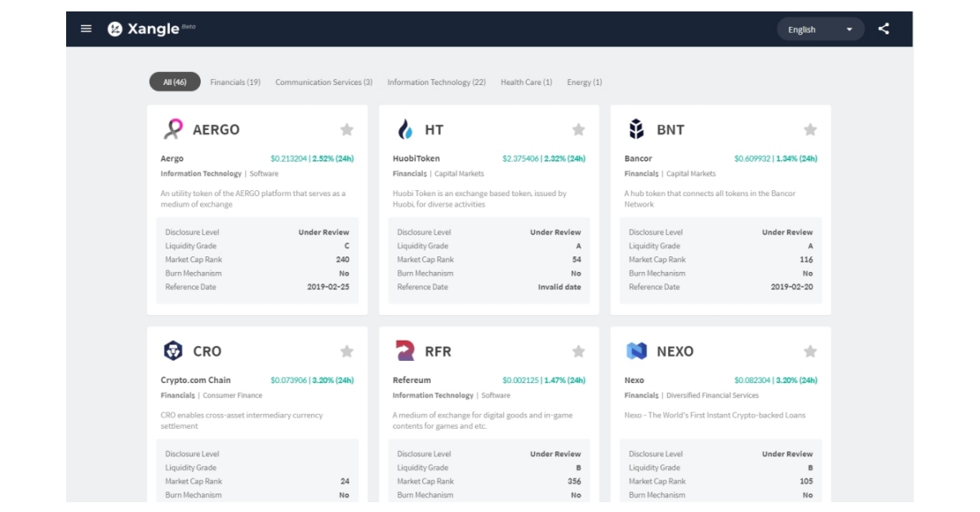Select the HuobiToken flame logo
Image resolution: width=980 pixels, height=512 pixels.
coord(404,128)
